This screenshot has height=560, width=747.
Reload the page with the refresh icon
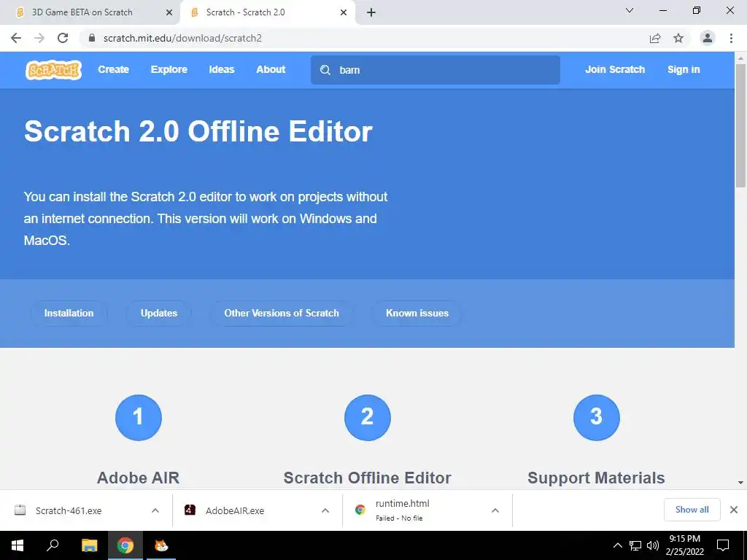coord(63,38)
